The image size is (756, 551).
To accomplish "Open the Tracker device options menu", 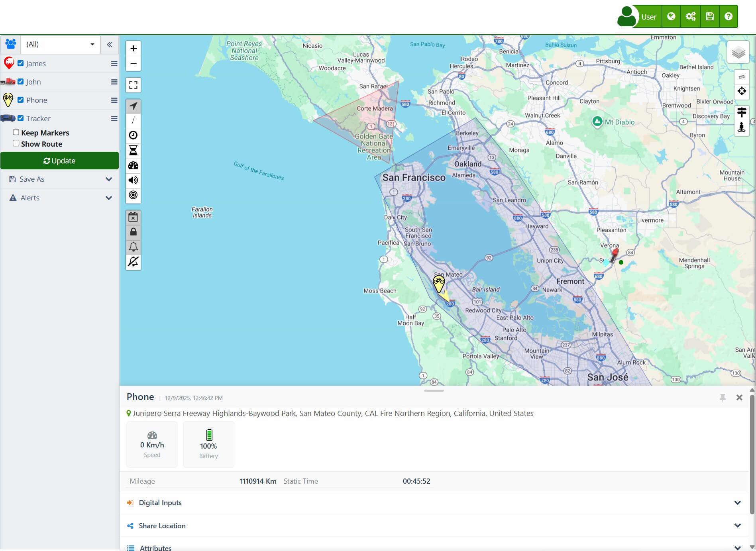I will pos(114,118).
